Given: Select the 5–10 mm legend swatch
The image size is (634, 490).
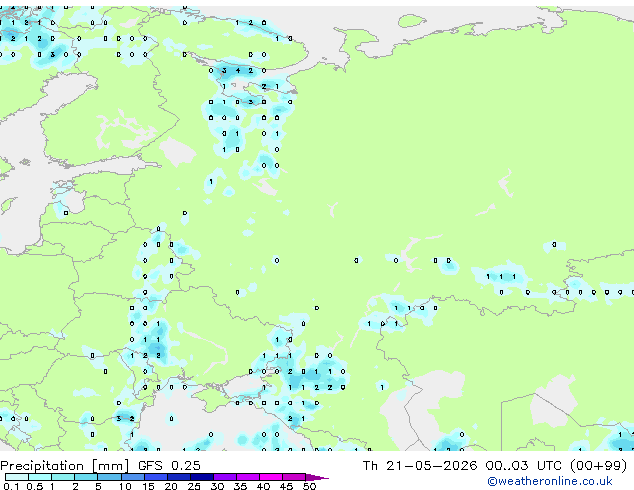Looking at the screenshot, I should click(x=109, y=477).
